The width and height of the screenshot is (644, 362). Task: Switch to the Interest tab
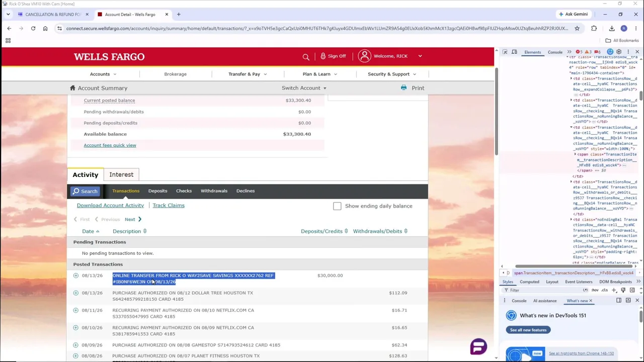(121, 174)
